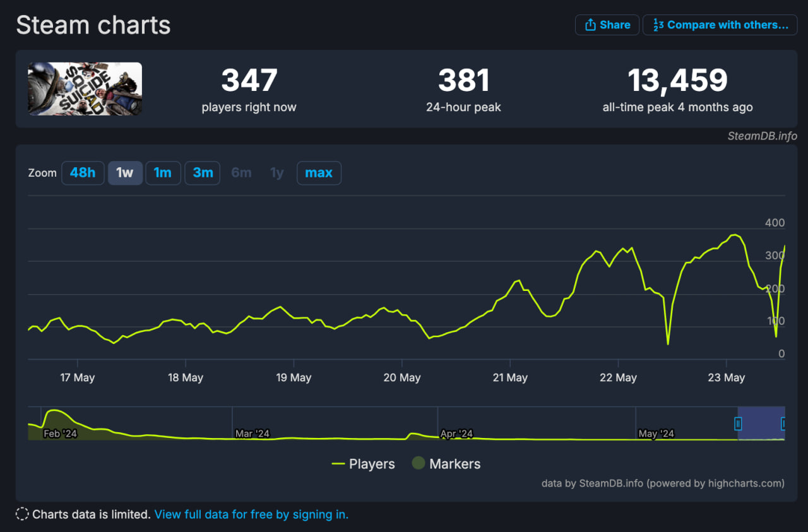808x532 pixels.
Task: Select the 48h zoom range
Action: [83, 173]
